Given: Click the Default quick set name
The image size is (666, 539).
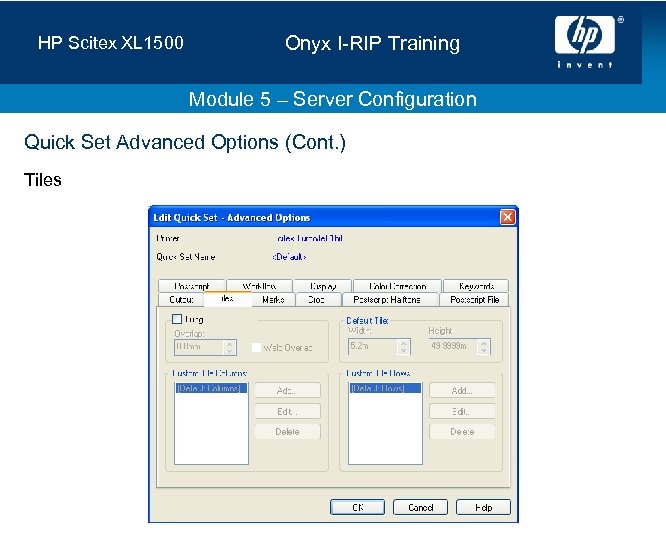Looking at the screenshot, I should [289, 257].
